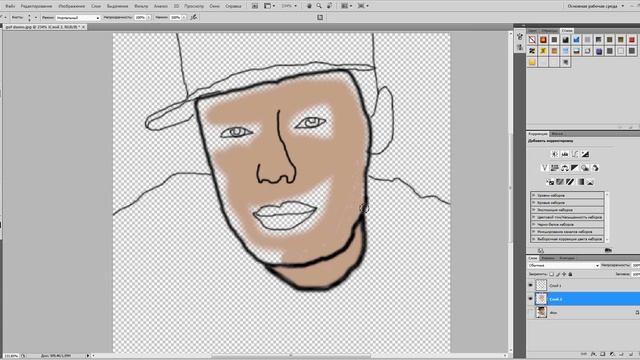640x360 pixels.
Task: Apply the yellow style swatch in third row
Action: click(x=532, y=62)
